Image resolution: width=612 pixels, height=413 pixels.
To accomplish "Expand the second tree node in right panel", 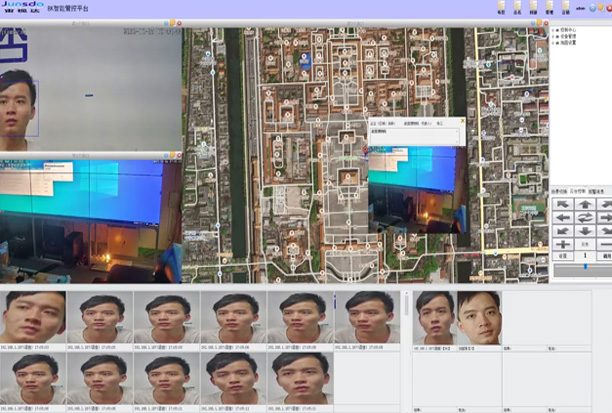I will click(555, 39).
